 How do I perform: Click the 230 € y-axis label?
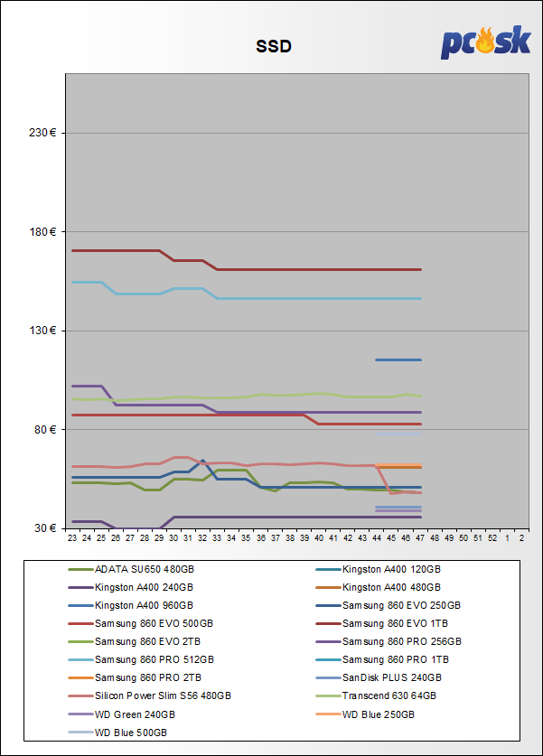tap(43, 133)
